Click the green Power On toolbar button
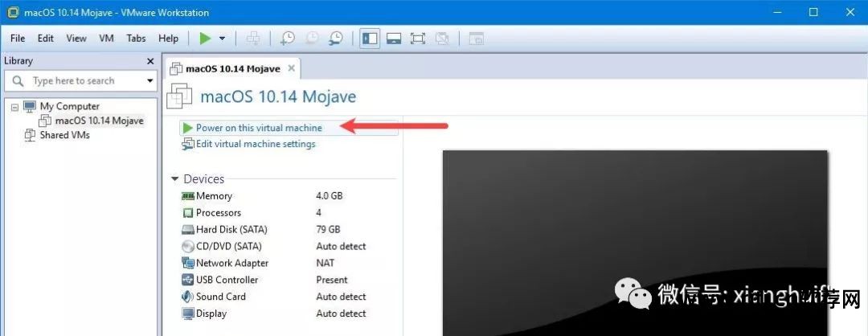This screenshot has height=336, width=868. click(206, 39)
